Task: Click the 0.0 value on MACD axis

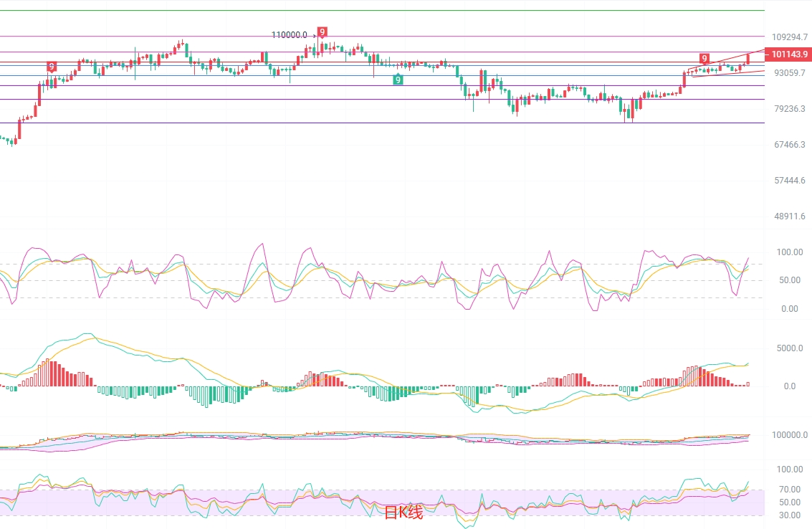Action: point(790,386)
